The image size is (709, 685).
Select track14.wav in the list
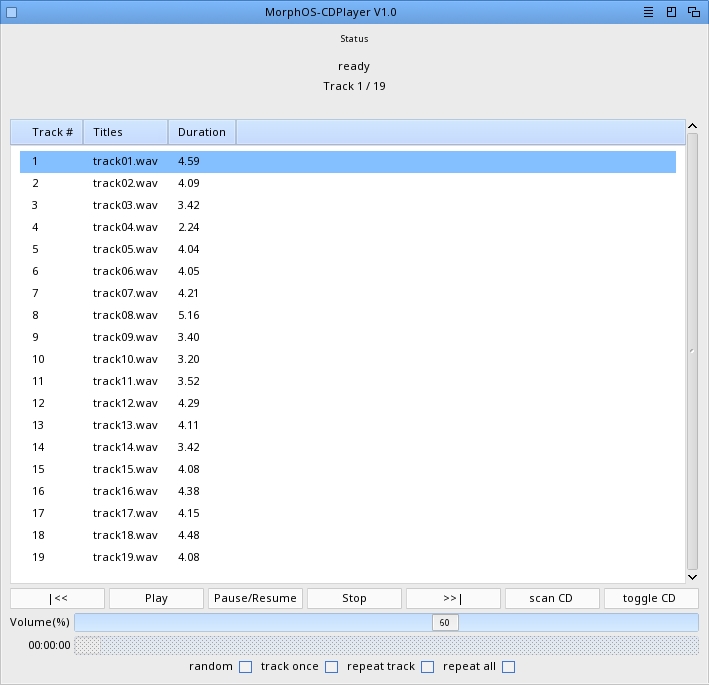348,447
